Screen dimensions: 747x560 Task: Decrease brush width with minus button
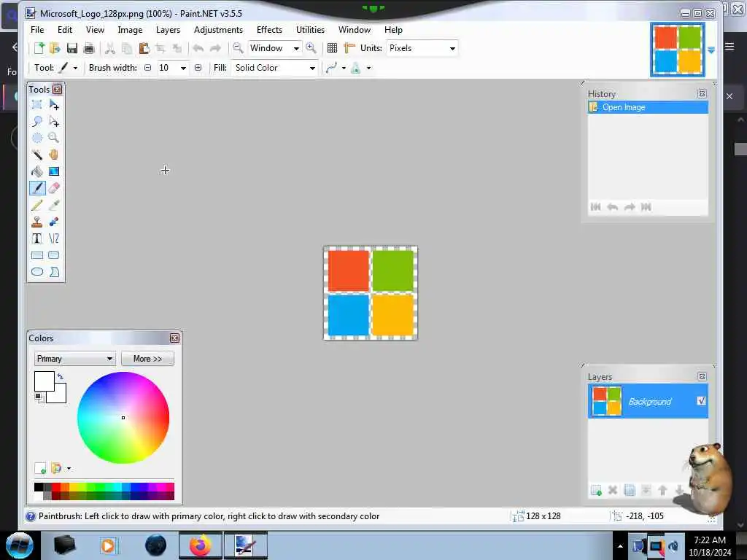tap(147, 68)
